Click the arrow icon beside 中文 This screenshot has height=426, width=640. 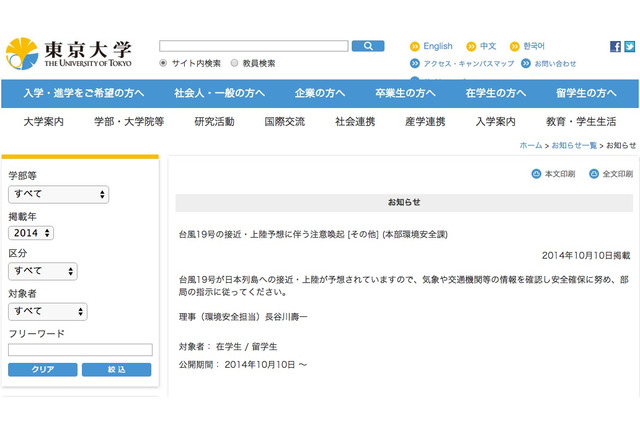coord(471,47)
